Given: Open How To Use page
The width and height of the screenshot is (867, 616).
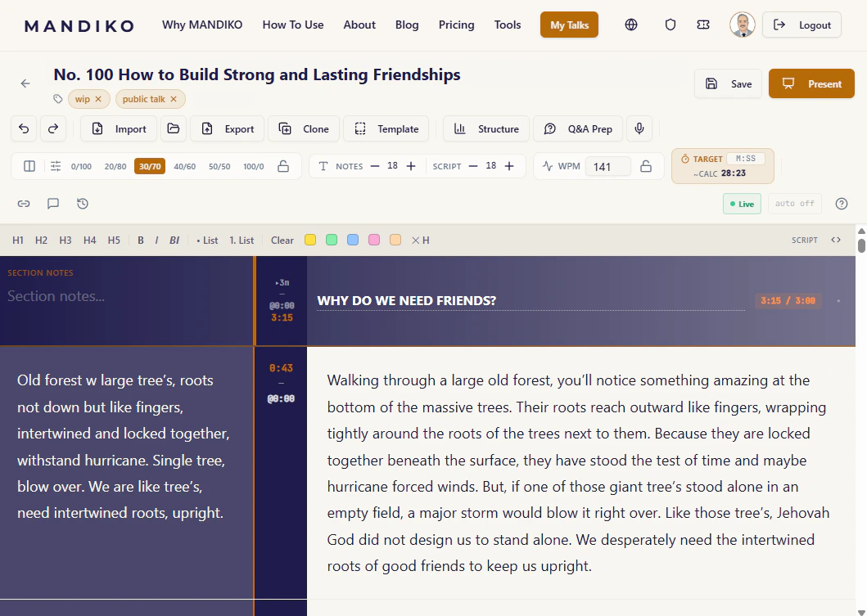Looking at the screenshot, I should pyautogui.click(x=293, y=25).
